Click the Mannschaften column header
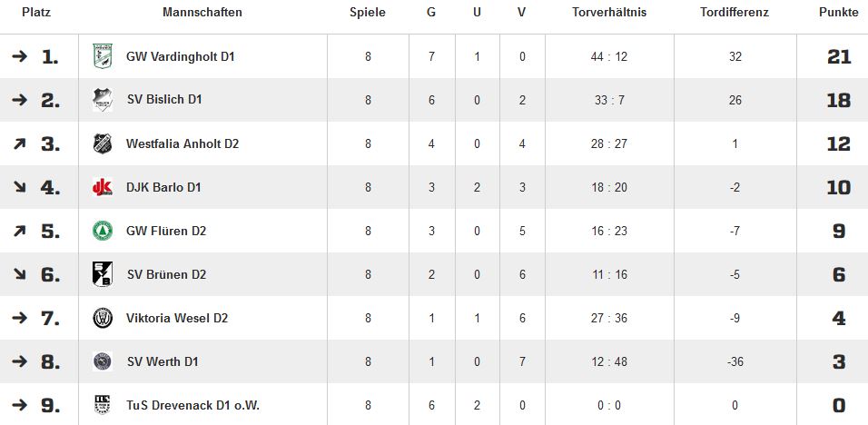Screen dimensions: 868x425 click(x=202, y=12)
